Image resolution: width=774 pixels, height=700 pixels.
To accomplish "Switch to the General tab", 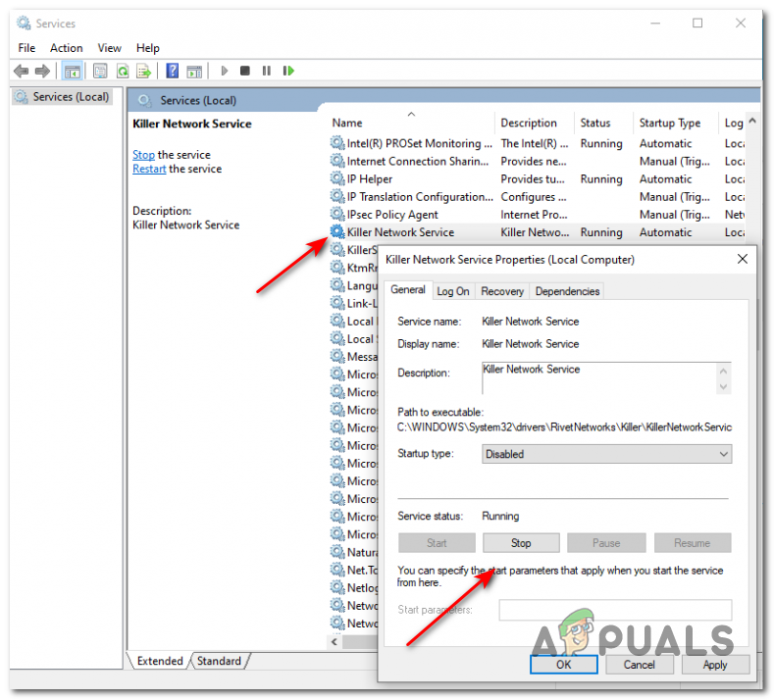I will tap(408, 290).
